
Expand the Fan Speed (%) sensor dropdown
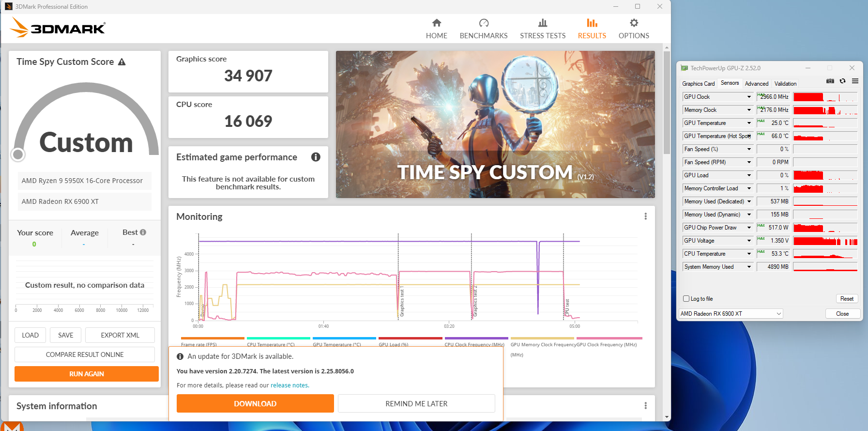coord(749,149)
